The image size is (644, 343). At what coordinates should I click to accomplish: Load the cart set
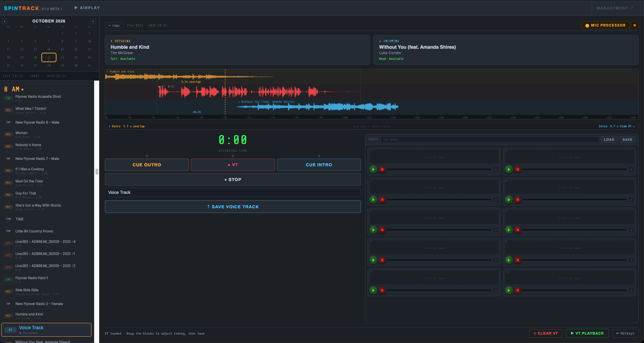[x=609, y=139]
